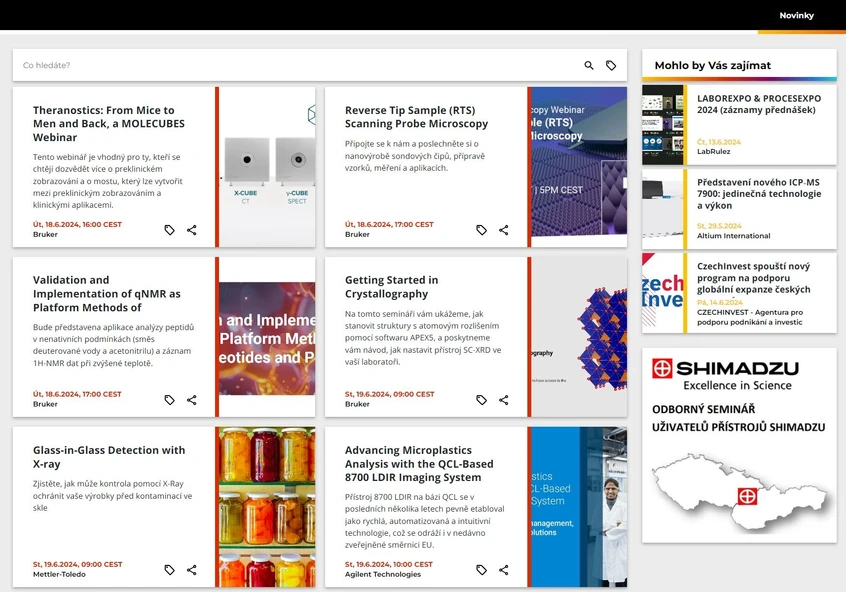
Task: Click tag icon on qNMR Validation card
Action: pyautogui.click(x=169, y=400)
